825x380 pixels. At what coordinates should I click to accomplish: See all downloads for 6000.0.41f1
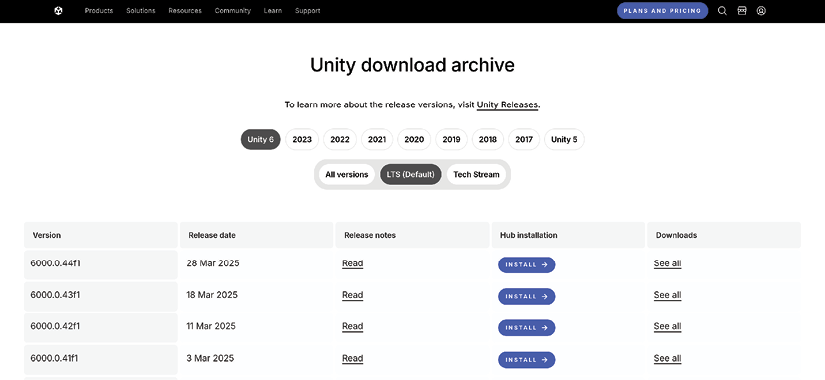(668, 358)
